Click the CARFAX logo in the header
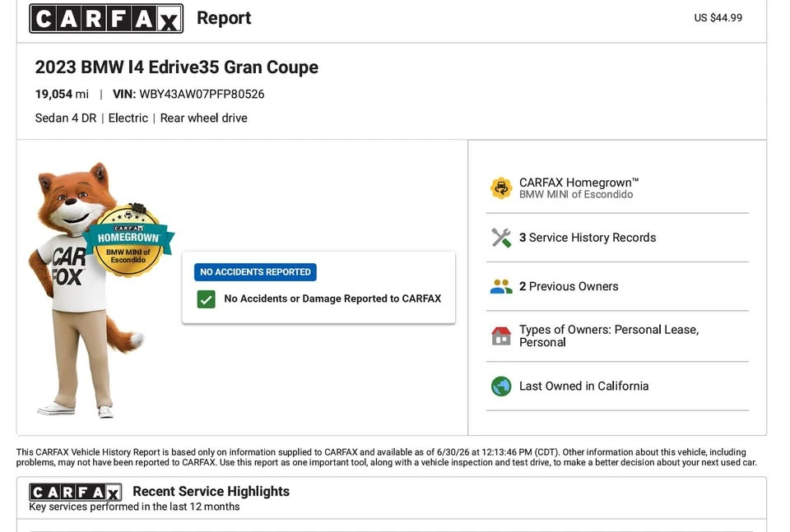The image size is (790, 532). tap(106, 19)
